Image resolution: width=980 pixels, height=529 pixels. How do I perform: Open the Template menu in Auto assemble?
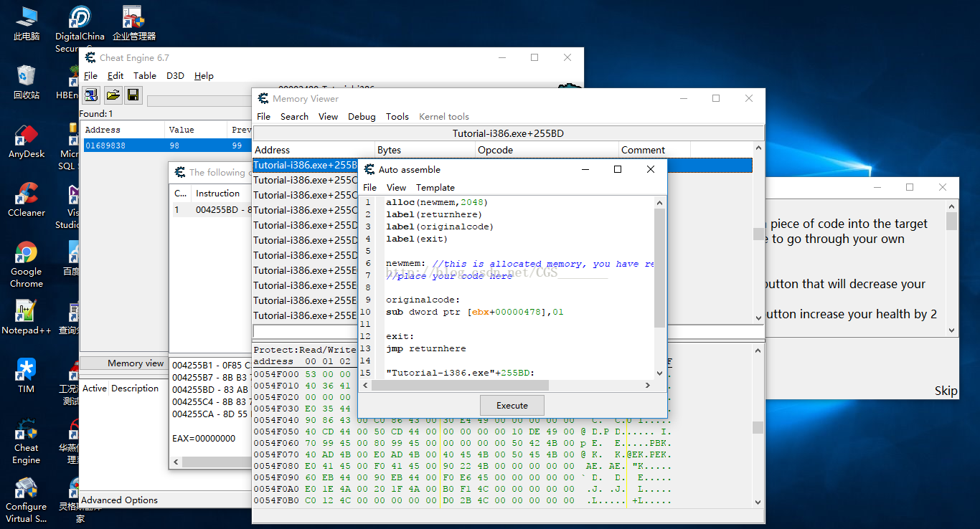435,187
